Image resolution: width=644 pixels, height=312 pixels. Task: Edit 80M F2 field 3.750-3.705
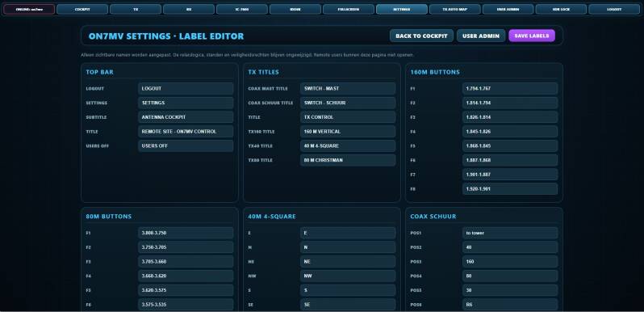click(x=186, y=247)
